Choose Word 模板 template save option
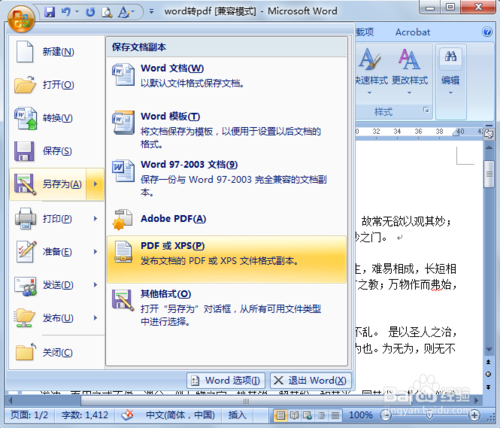 [227, 130]
